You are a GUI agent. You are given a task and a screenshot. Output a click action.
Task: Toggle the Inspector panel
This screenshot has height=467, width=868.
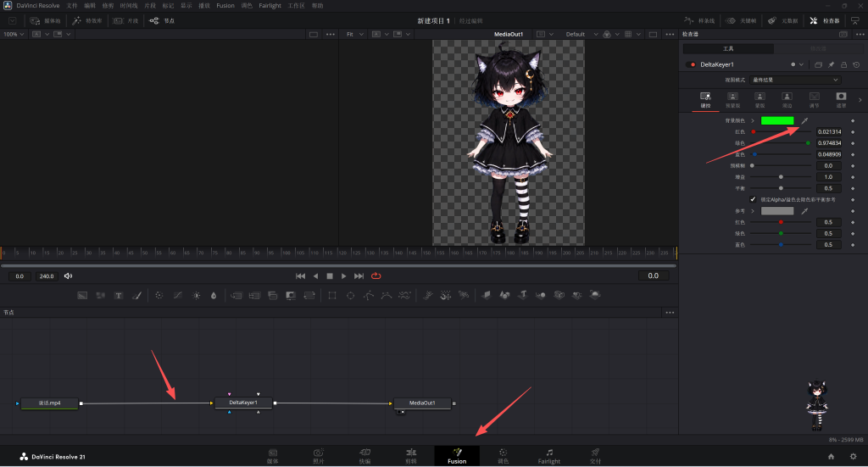coord(825,20)
